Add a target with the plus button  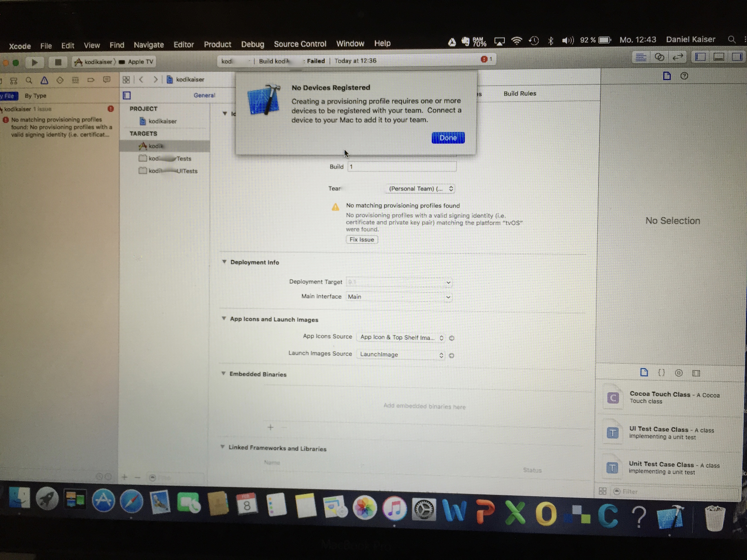click(x=124, y=477)
